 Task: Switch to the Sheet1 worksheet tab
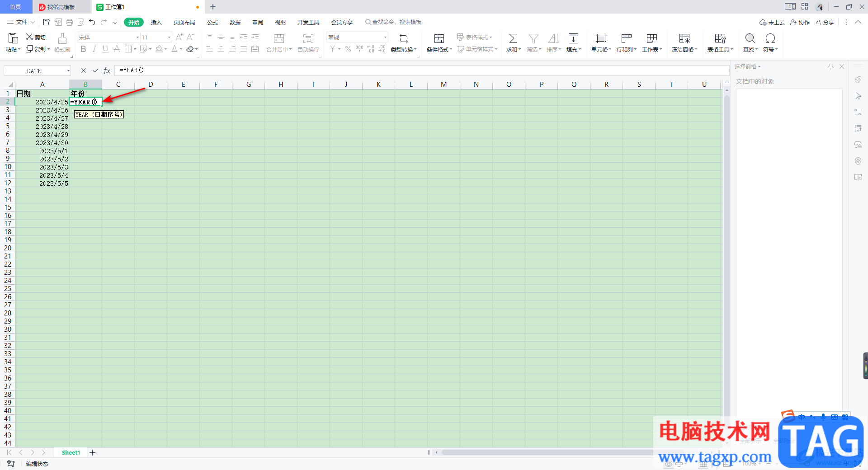tap(71, 452)
